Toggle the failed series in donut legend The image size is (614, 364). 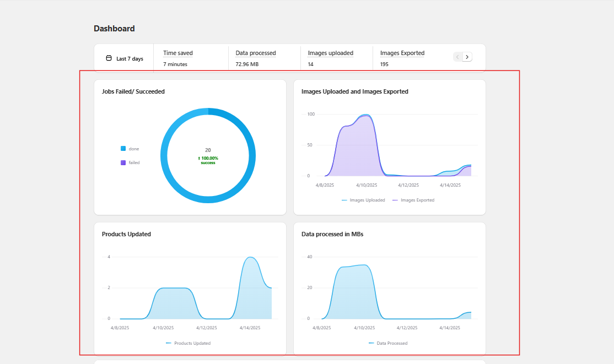(x=123, y=162)
